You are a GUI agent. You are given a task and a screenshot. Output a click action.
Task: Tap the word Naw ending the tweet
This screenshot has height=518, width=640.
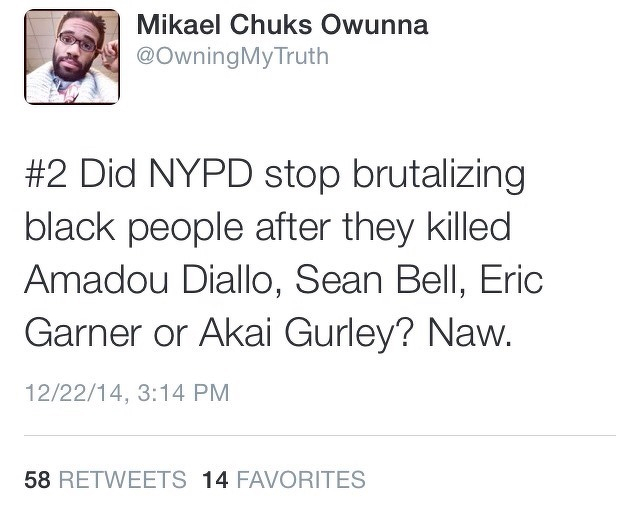pos(469,331)
